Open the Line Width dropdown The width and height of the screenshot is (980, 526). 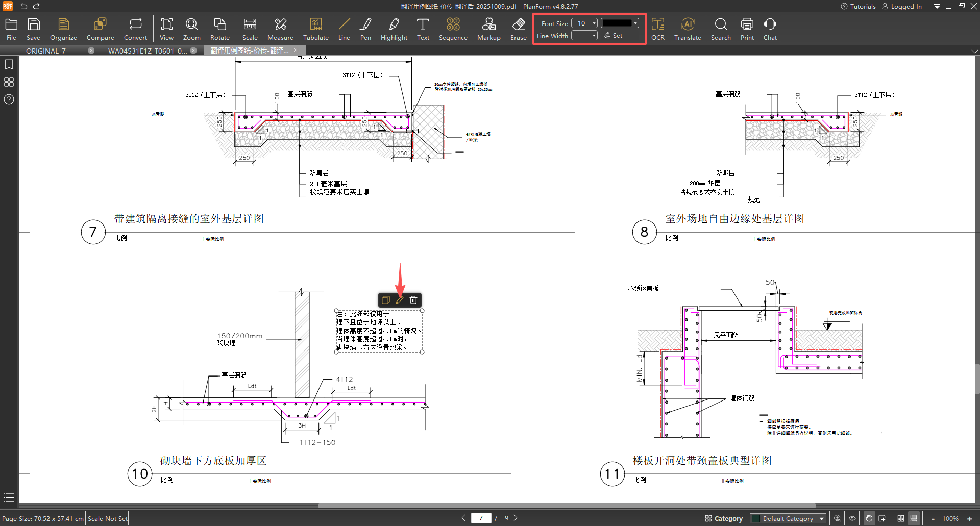(x=594, y=36)
